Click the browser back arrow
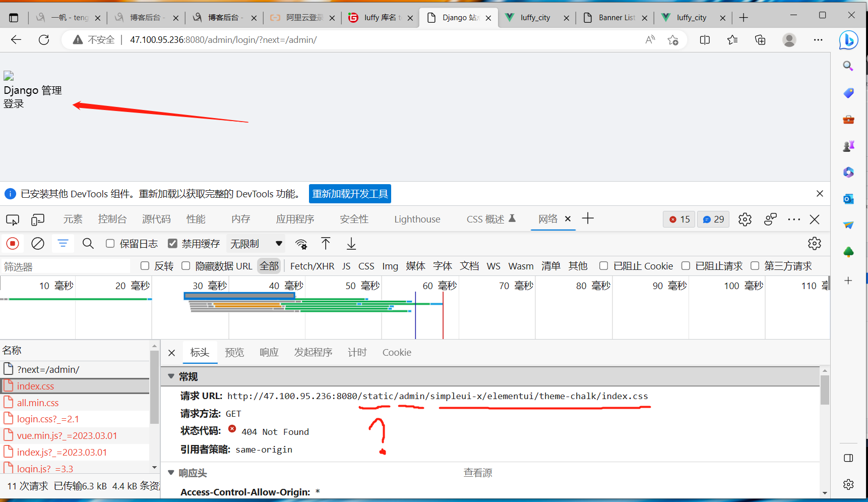The width and height of the screenshot is (868, 502). click(x=16, y=40)
